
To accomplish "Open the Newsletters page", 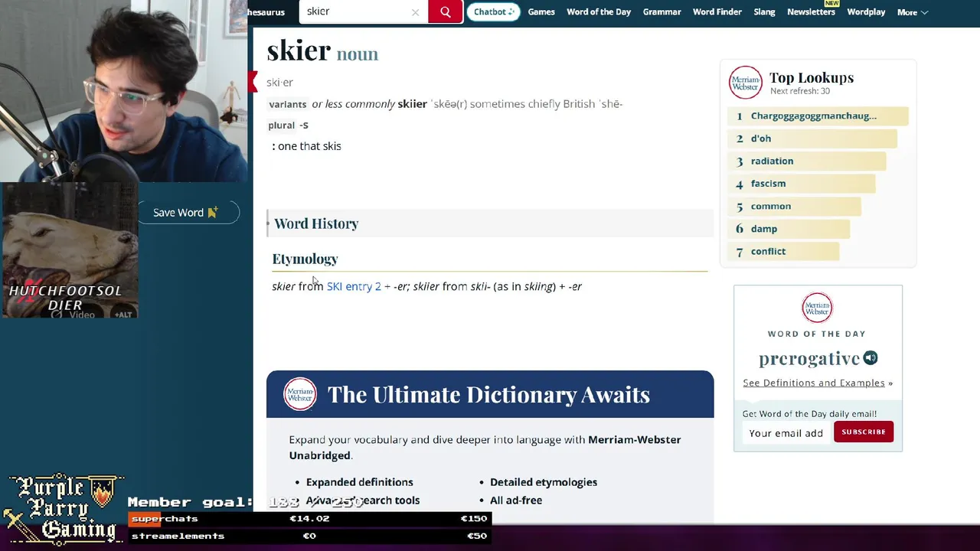I will point(811,11).
